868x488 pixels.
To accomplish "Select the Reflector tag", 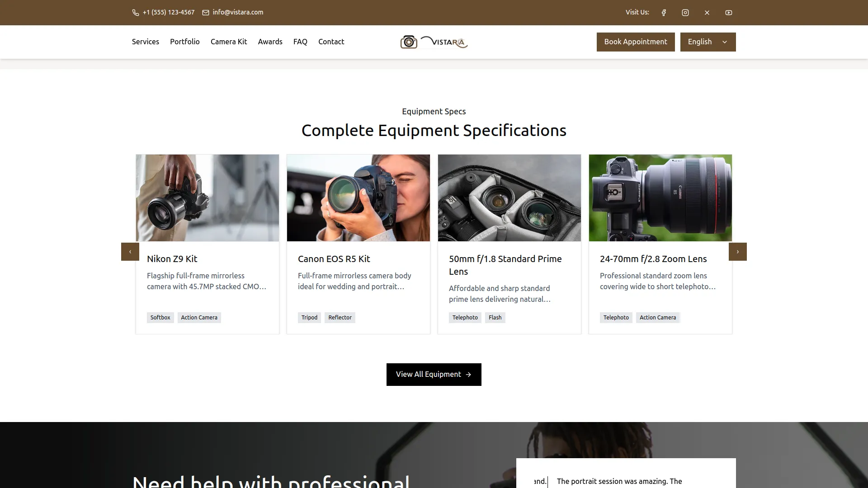I will (x=340, y=318).
